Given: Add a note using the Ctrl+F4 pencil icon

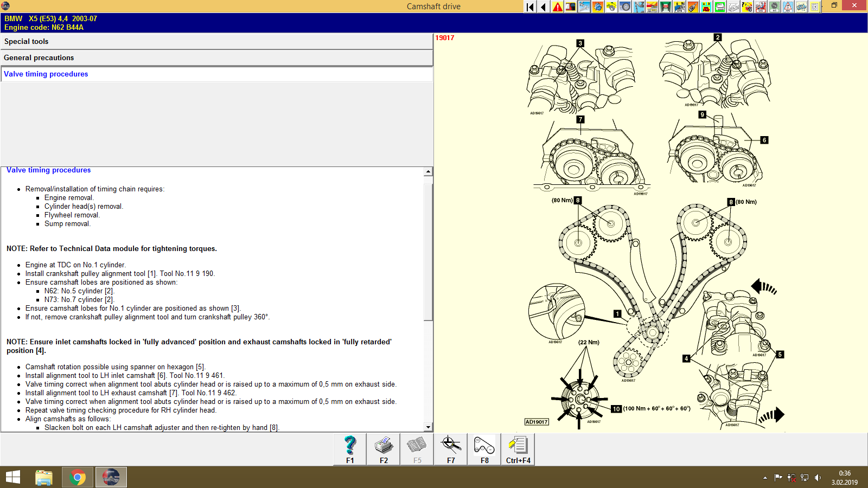Looking at the screenshot, I should [517, 449].
